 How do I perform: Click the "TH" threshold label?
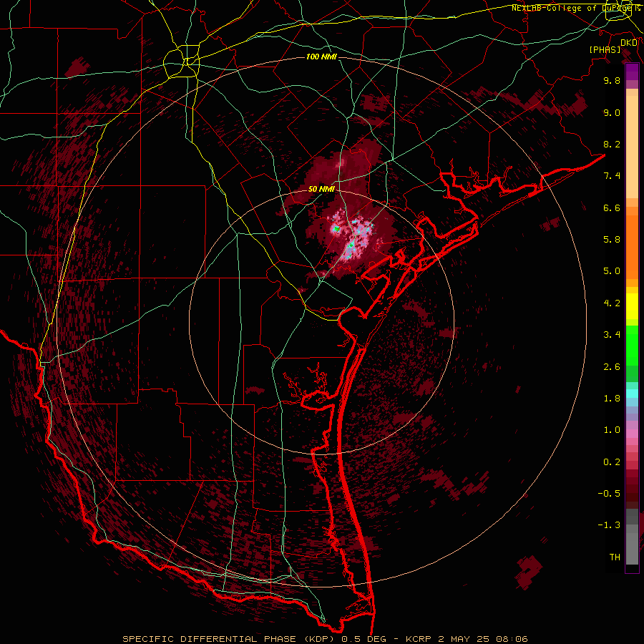[615, 557]
